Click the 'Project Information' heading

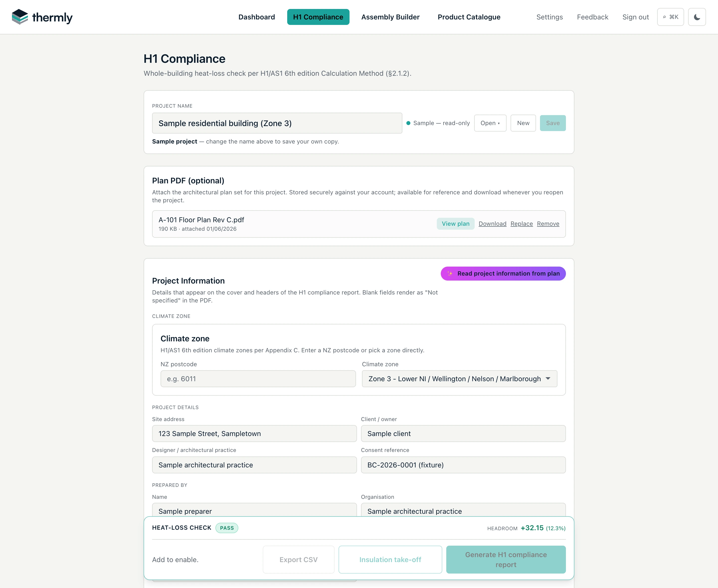(x=188, y=281)
